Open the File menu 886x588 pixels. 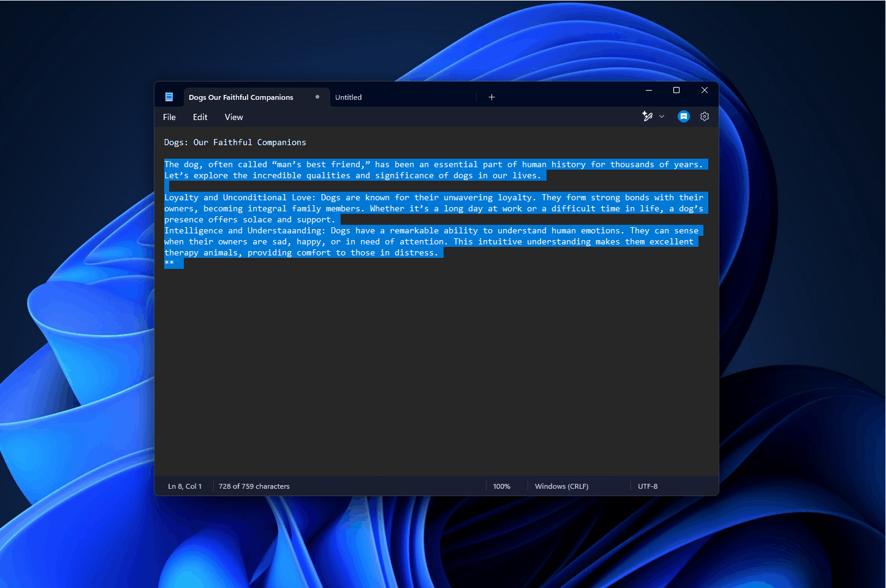point(169,117)
